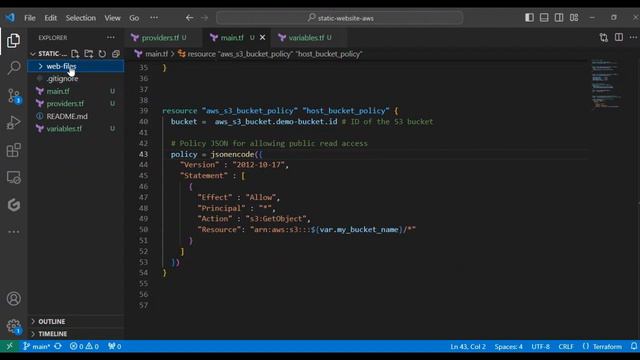Open the View menu
Viewport: 640px width, 360px height.
(x=112, y=18)
